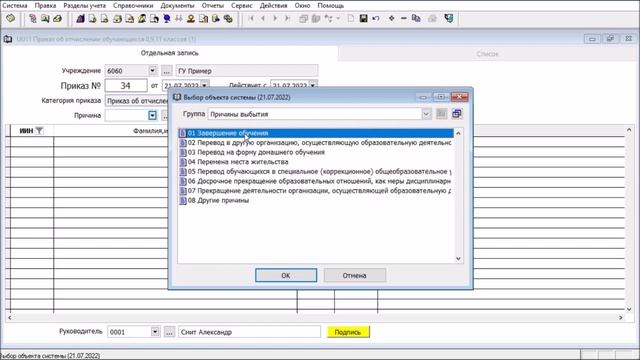
Task: Open the Окно menu
Action: (302, 6)
